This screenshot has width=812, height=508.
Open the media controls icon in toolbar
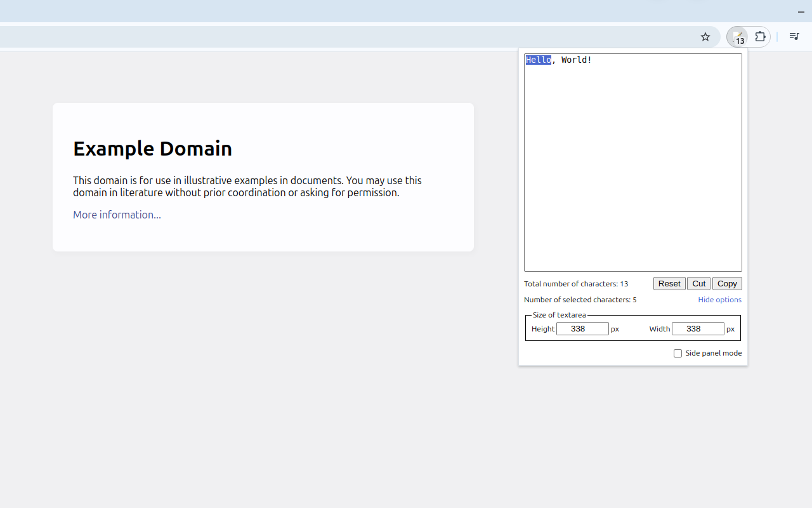794,37
